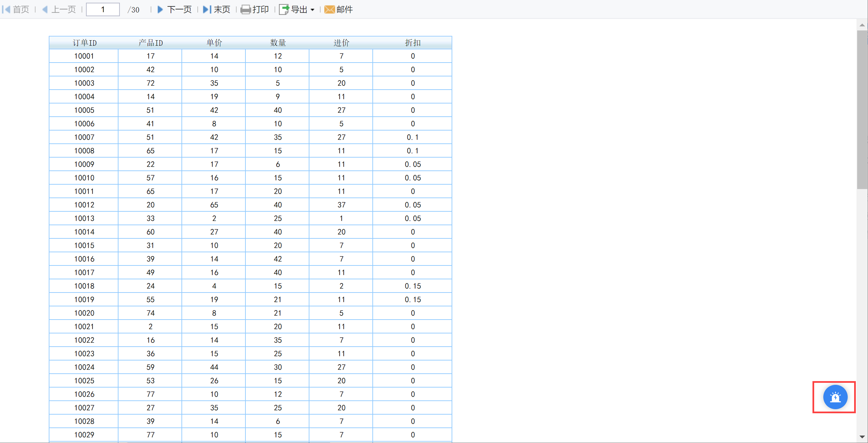Viewport: 868px width, 443px height.
Task: Open the export dropdown arrow
Action: pyautogui.click(x=312, y=10)
